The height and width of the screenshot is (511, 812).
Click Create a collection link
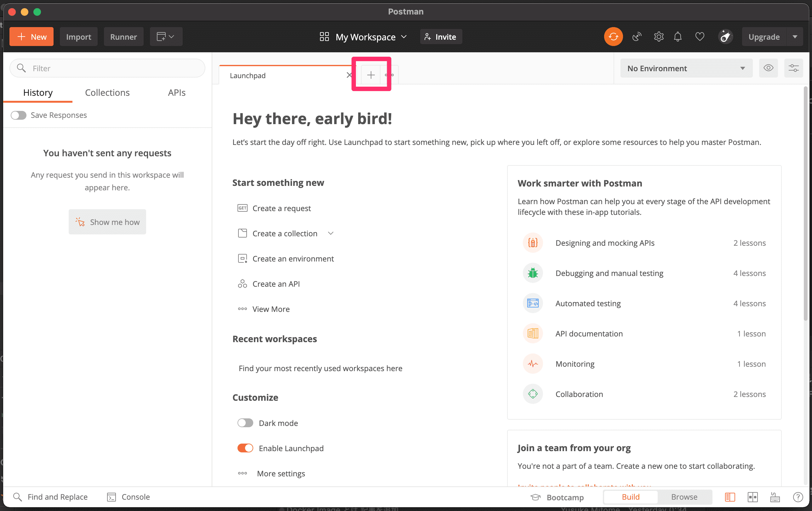pyautogui.click(x=285, y=233)
